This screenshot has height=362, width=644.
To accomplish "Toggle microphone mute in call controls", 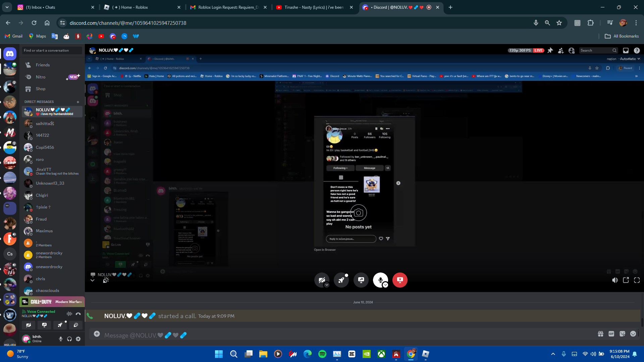I will [x=380, y=280].
